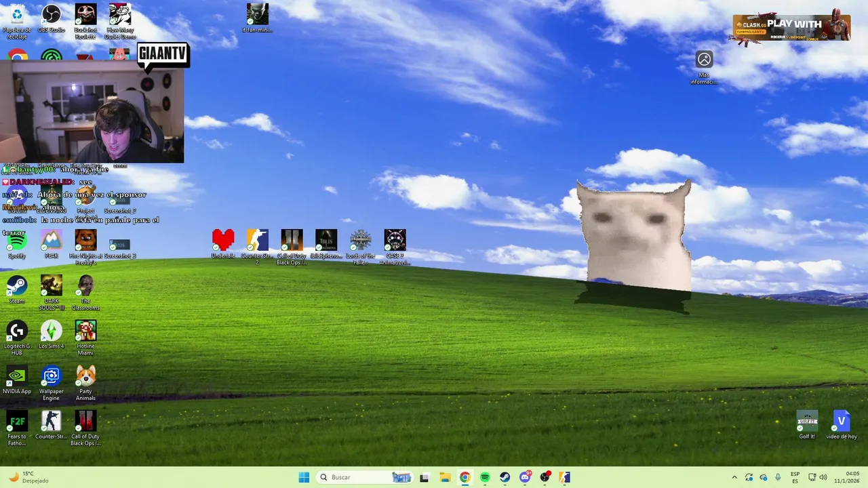Select the Logitech G HUB shortcut
The image size is (868, 488).
[17, 338]
